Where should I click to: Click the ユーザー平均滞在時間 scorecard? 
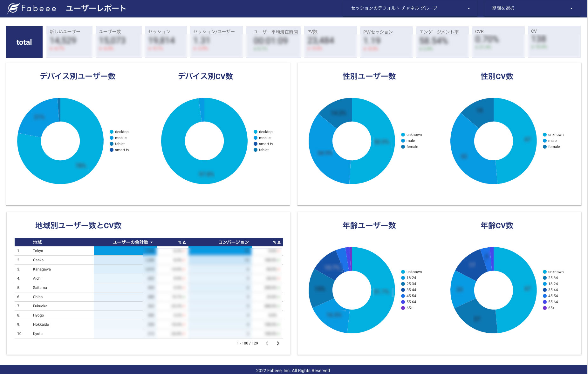coord(273,42)
